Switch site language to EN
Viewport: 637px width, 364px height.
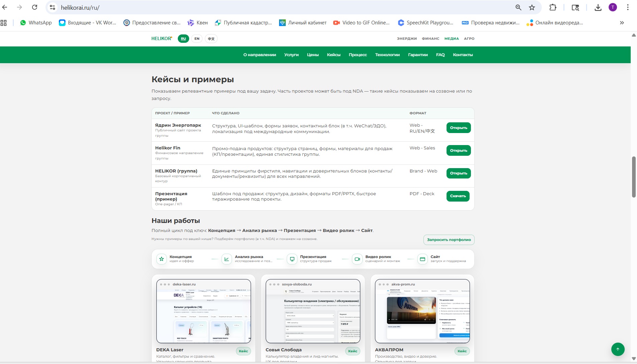197,39
